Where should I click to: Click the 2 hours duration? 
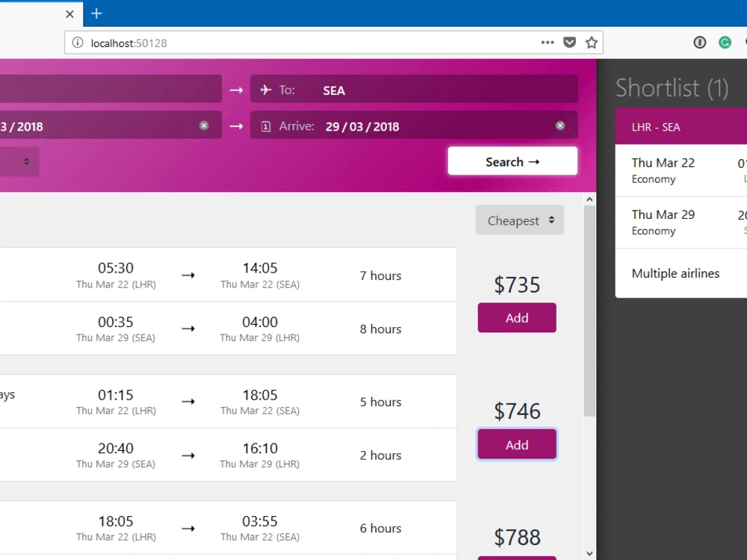tap(381, 455)
